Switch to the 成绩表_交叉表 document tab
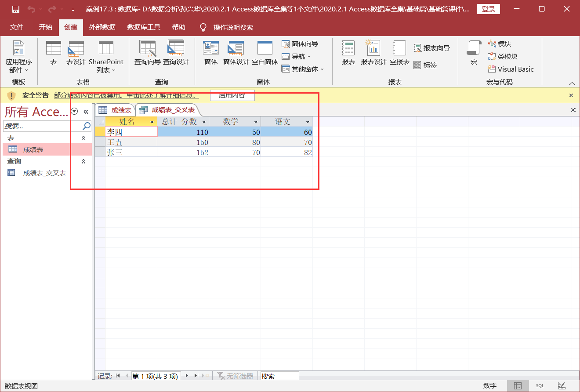 pos(168,110)
